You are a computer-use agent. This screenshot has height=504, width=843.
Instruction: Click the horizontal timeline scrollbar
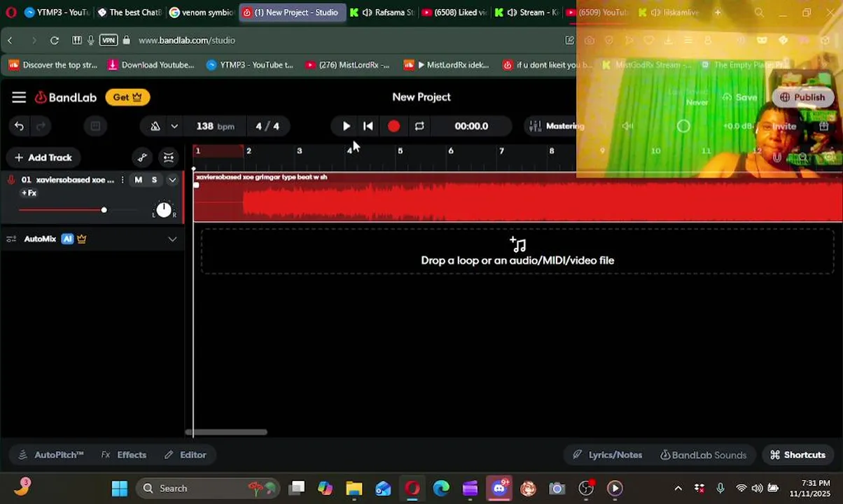(226, 432)
